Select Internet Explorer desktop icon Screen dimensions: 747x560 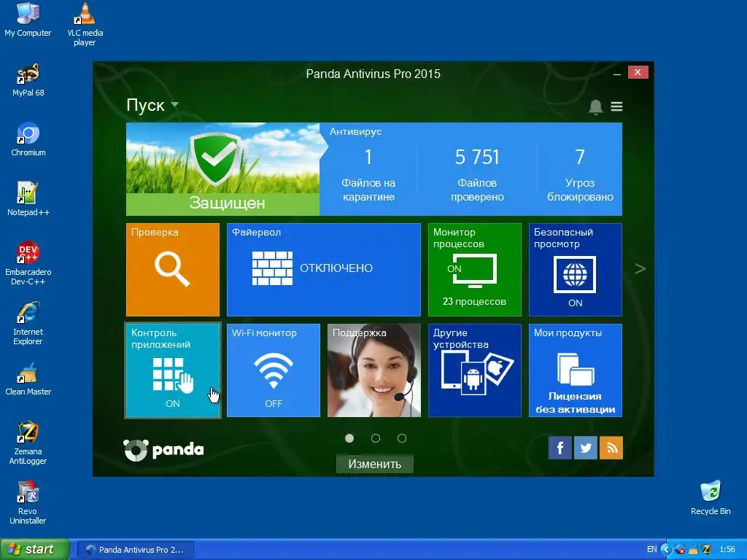pyautogui.click(x=28, y=323)
